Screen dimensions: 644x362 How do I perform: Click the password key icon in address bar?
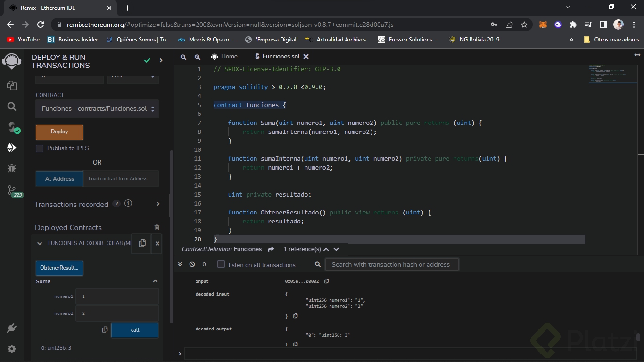tap(494, 25)
